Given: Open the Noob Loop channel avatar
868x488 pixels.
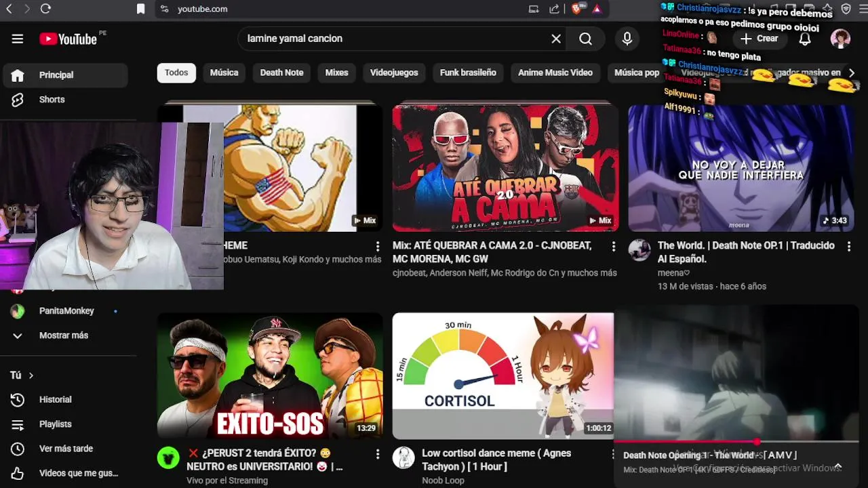Looking at the screenshot, I should pyautogui.click(x=403, y=457).
